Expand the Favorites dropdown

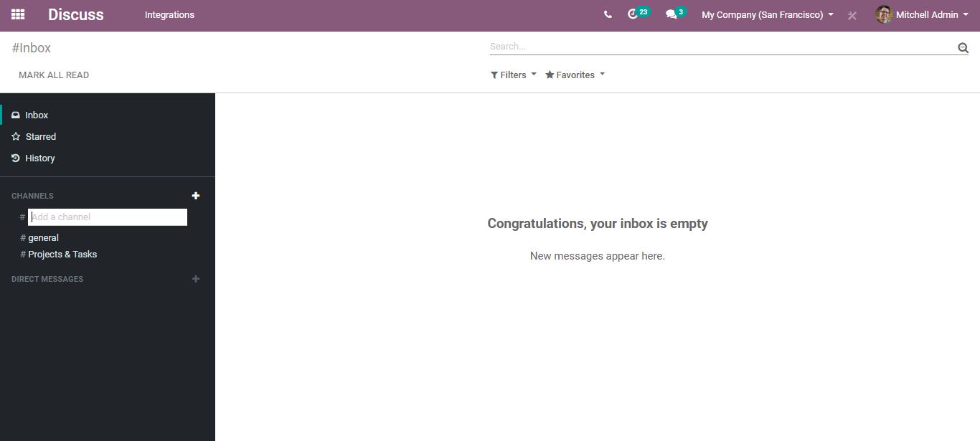click(575, 75)
